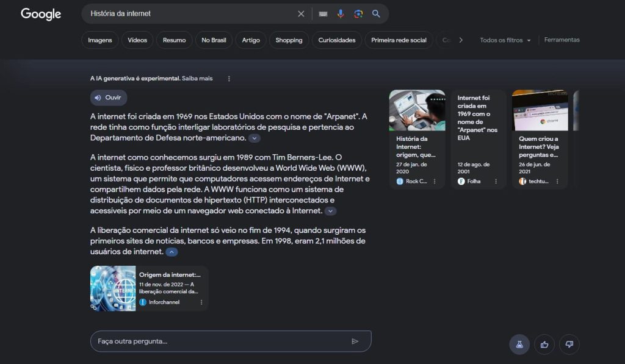Open the Todos os filtros dropdown

click(505, 40)
